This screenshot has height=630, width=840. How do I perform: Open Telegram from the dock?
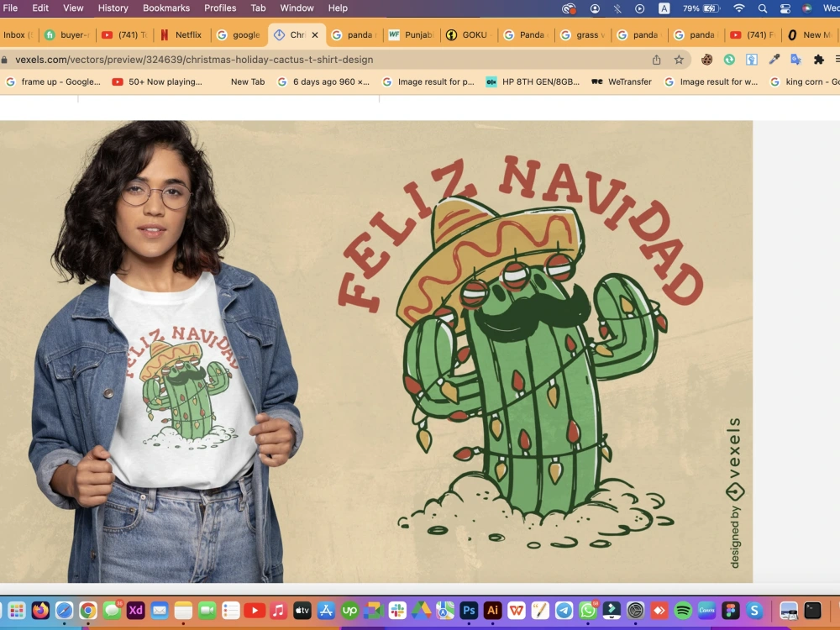point(564,610)
